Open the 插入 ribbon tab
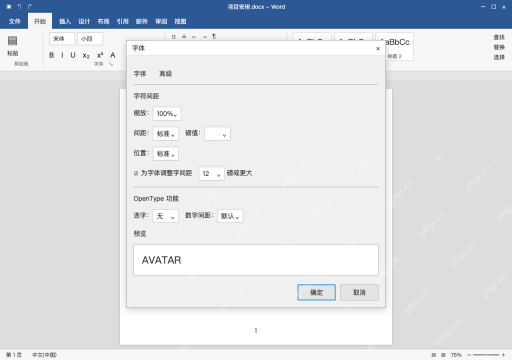The width and height of the screenshot is (512, 360). pos(65,21)
